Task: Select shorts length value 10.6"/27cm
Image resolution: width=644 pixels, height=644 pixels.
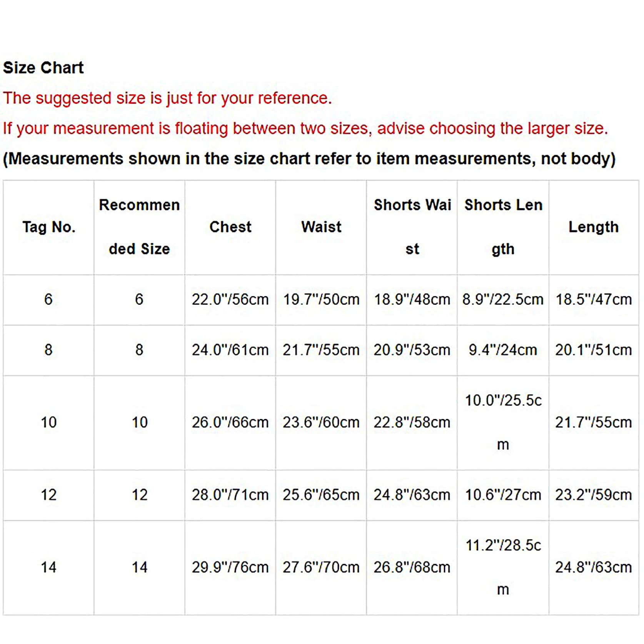Action: 503,495
